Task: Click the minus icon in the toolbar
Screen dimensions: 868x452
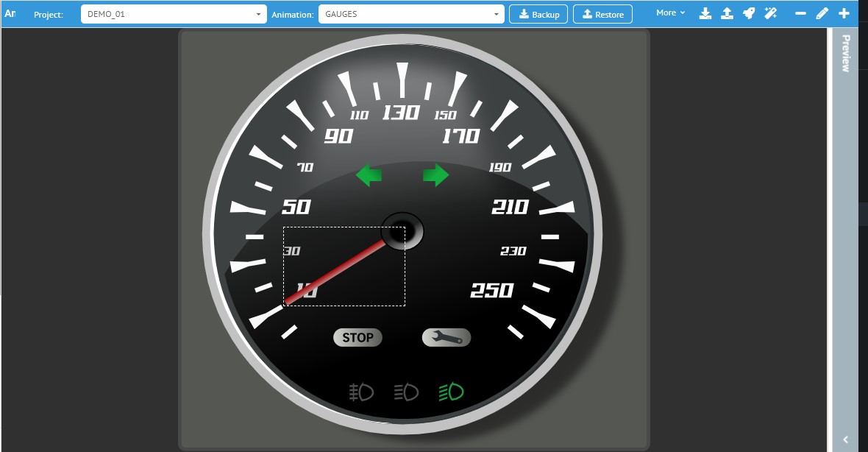Action: (801, 13)
